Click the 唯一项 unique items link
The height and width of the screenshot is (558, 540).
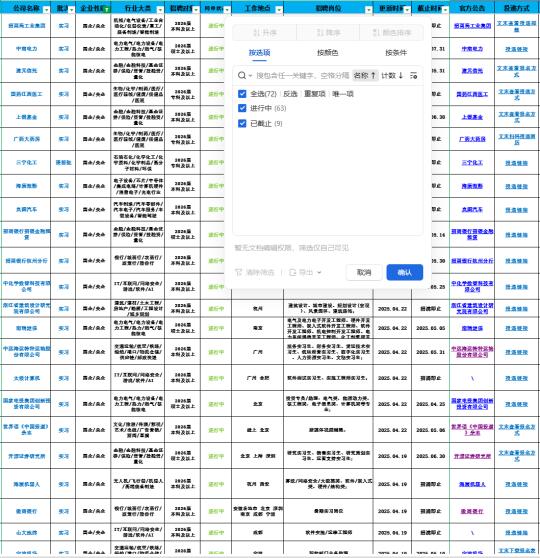(343, 94)
